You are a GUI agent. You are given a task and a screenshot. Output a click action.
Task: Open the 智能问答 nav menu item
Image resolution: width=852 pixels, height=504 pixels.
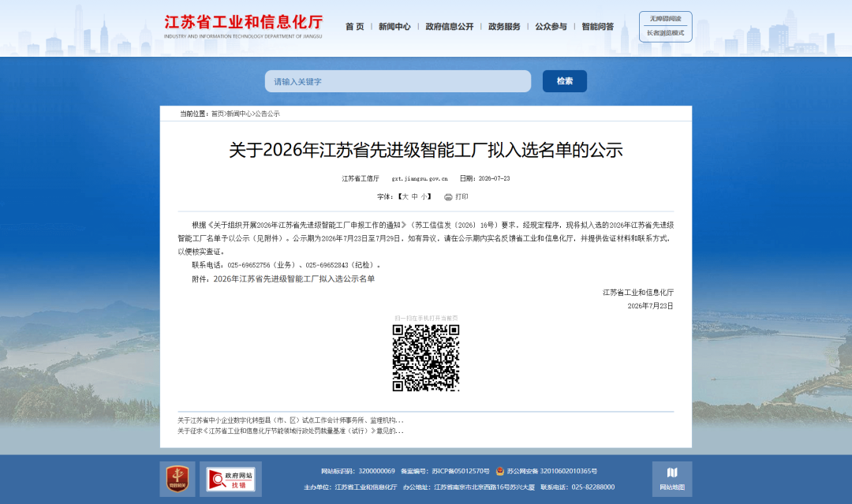598,27
